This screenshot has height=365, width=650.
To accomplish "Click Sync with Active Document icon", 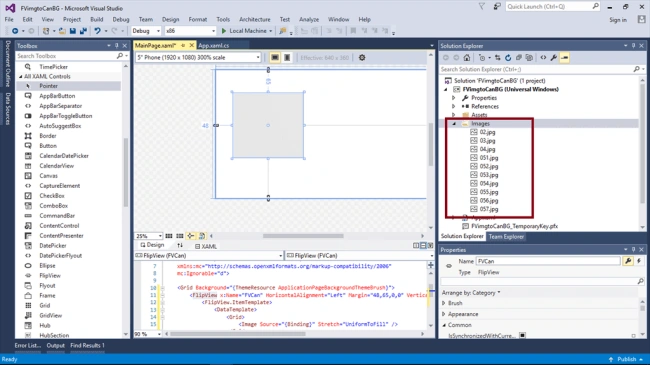I will click(497, 58).
